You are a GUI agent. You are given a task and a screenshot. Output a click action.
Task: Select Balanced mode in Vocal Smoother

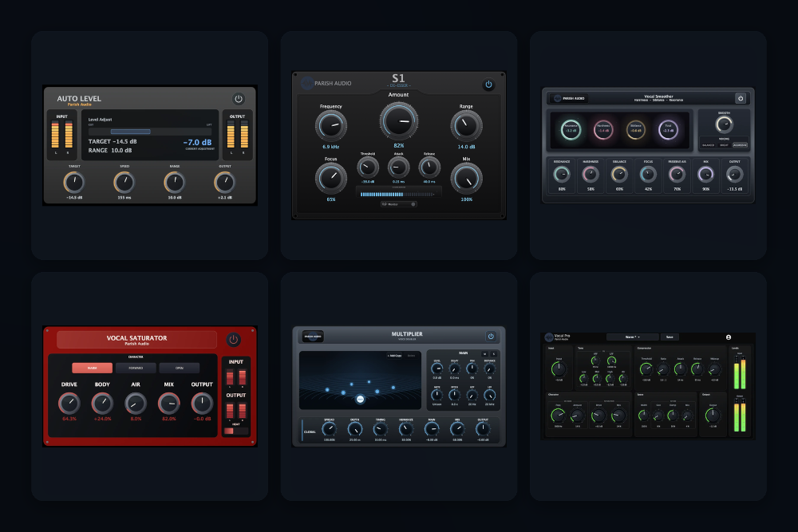click(709, 145)
